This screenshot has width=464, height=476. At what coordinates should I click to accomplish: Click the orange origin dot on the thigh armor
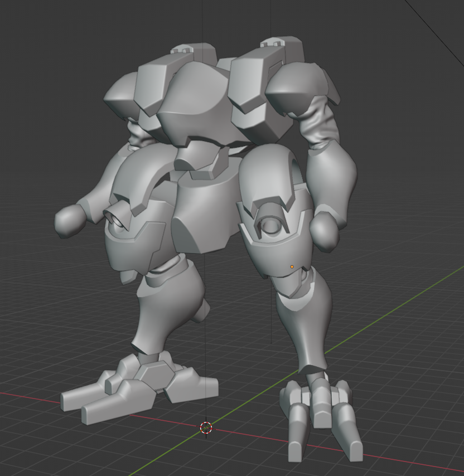(x=292, y=267)
